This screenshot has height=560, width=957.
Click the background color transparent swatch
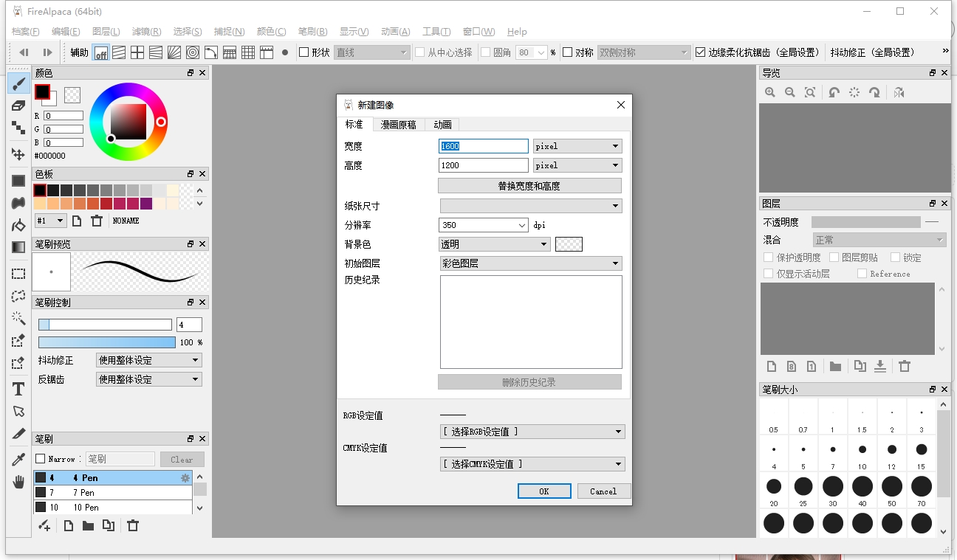(x=569, y=244)
